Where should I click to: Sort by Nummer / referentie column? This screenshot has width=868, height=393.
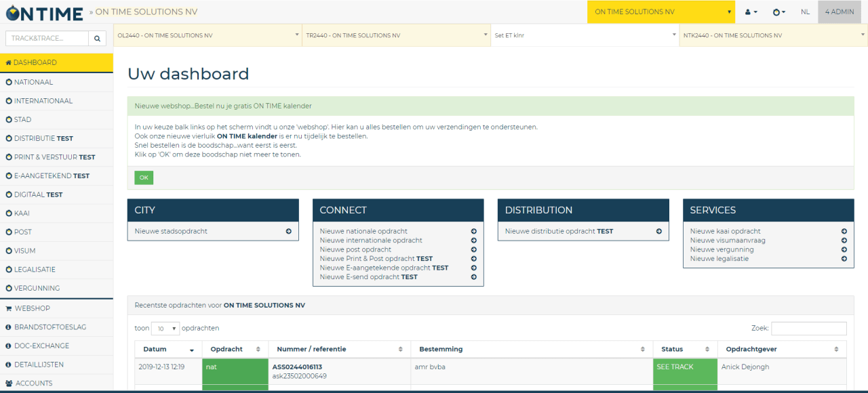click(340, 349)
